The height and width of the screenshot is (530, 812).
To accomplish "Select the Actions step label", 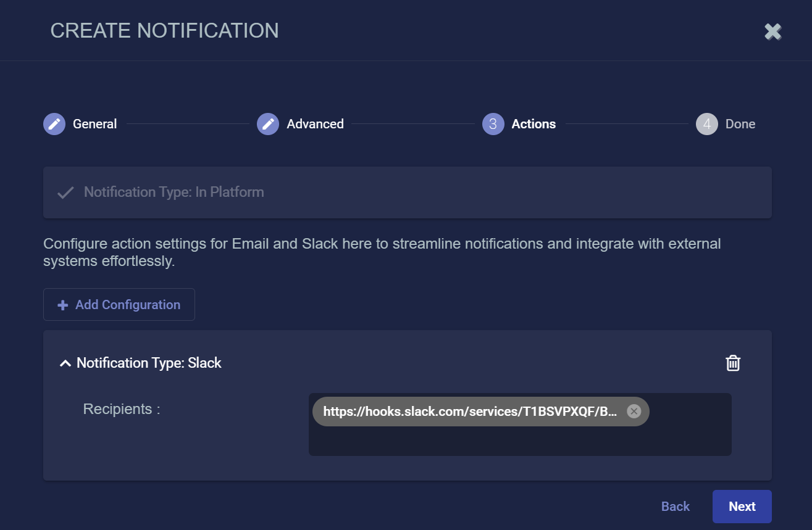I will click(x=534, y=124).
